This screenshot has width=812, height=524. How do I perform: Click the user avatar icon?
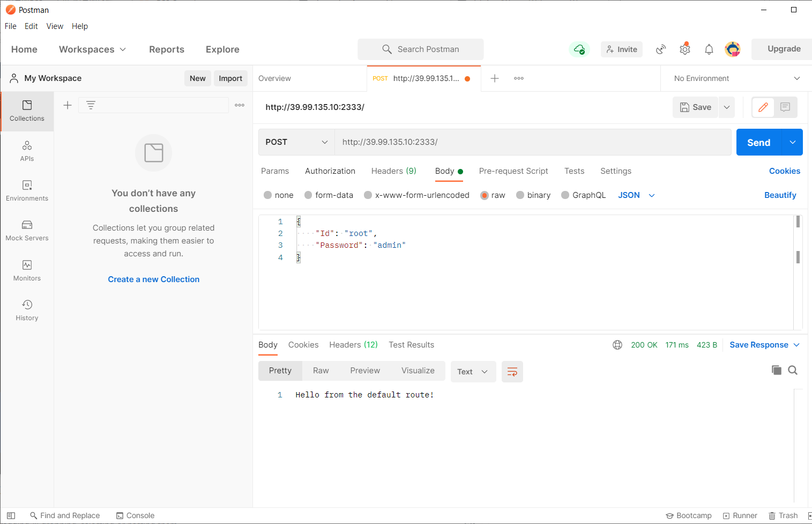(x=733, y=49)
